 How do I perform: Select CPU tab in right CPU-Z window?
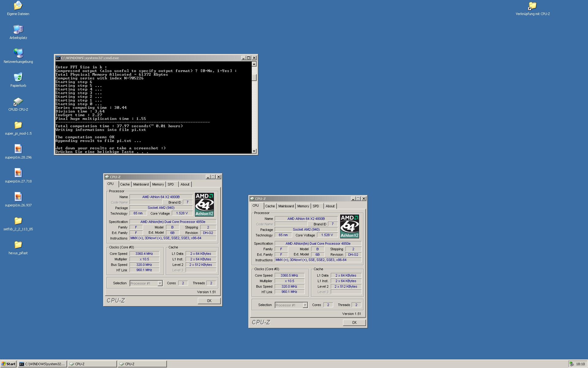[256, 205]
